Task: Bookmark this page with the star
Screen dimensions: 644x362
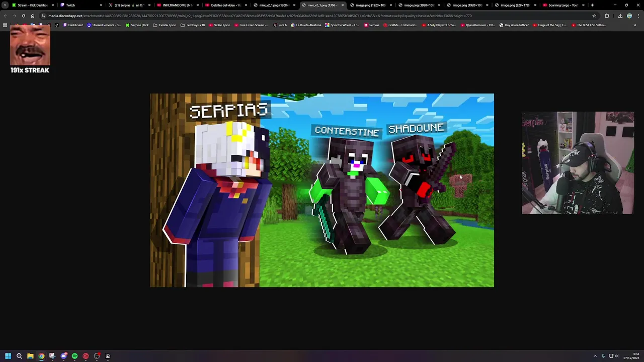Action: point(594,16)
